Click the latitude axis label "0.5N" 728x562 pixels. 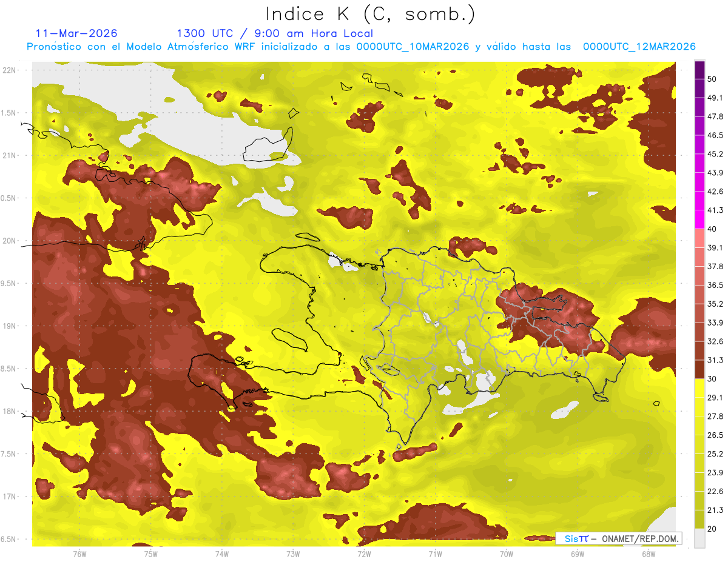[x=9, y=198]
